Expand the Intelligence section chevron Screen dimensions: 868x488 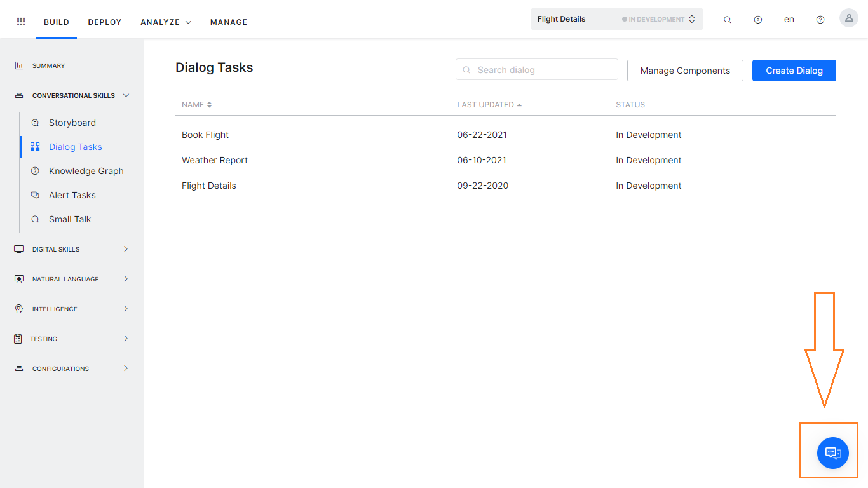(x=126, y=309)
